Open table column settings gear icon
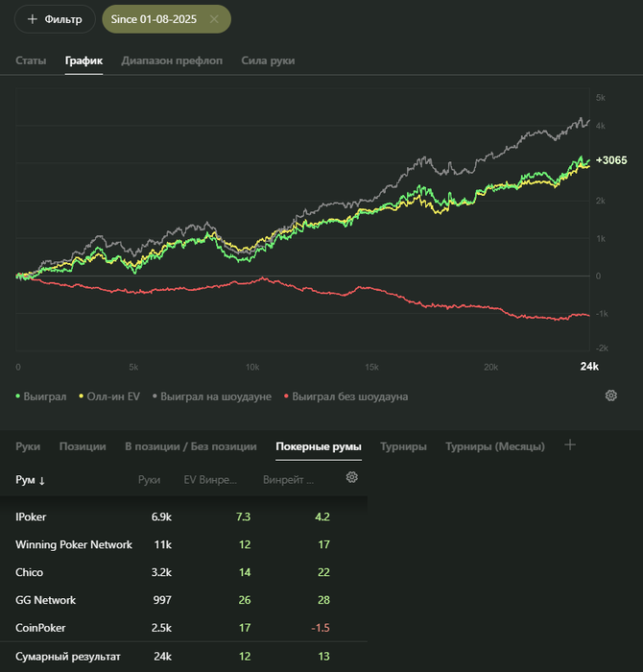Screen dimensions: 643x672 [x=352, y=478]
